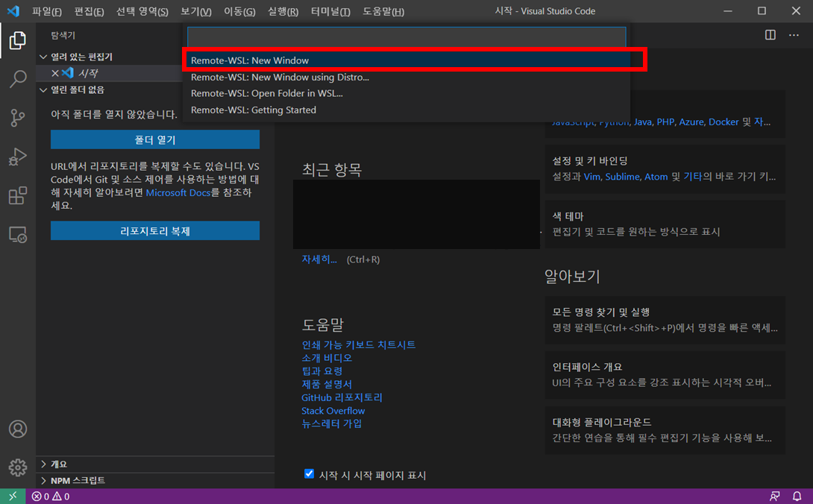
Task: Click the PHP language link
Action: click(x=666, y=122)
